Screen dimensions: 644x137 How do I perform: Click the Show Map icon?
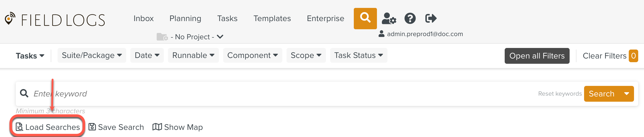tap(157, 127)
